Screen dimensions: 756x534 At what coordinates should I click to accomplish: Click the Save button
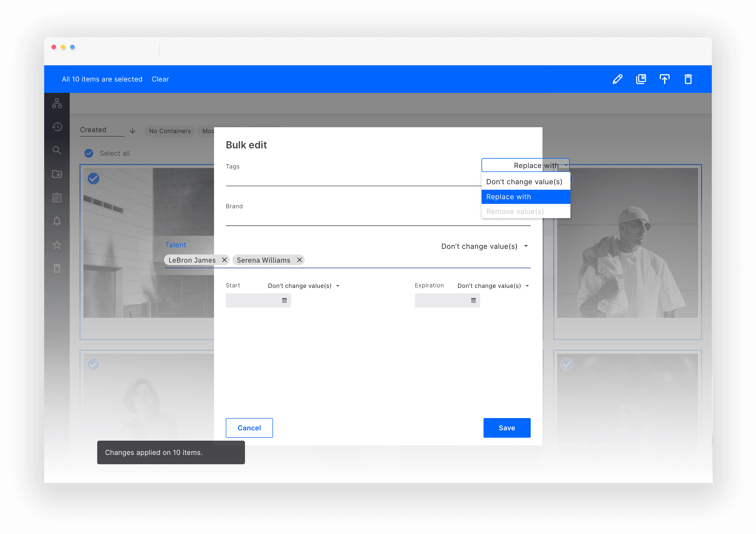coord(506,428)
